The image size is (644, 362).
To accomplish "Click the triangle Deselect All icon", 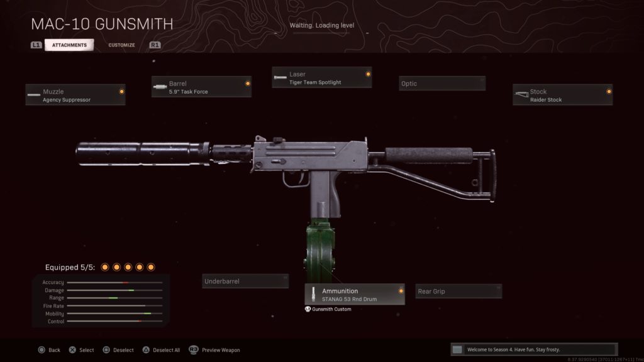I will [146, 349].
